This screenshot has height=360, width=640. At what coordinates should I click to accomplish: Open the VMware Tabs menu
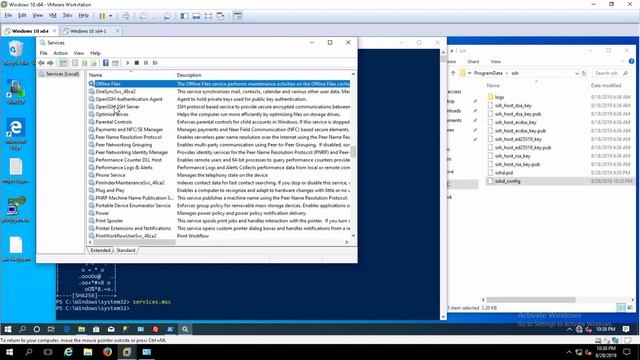tap(67, 16)
